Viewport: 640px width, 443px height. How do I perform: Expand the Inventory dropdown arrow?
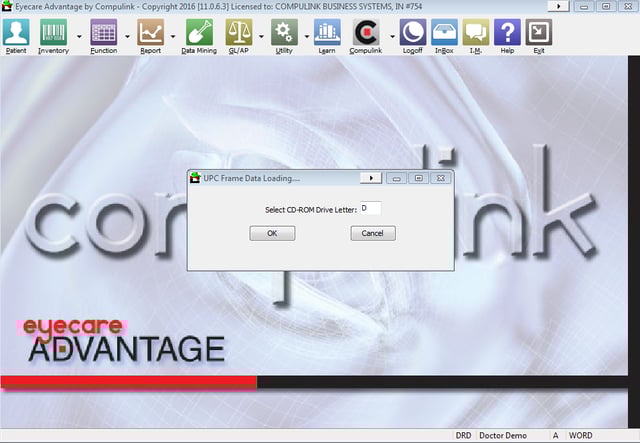coord(79,36)
